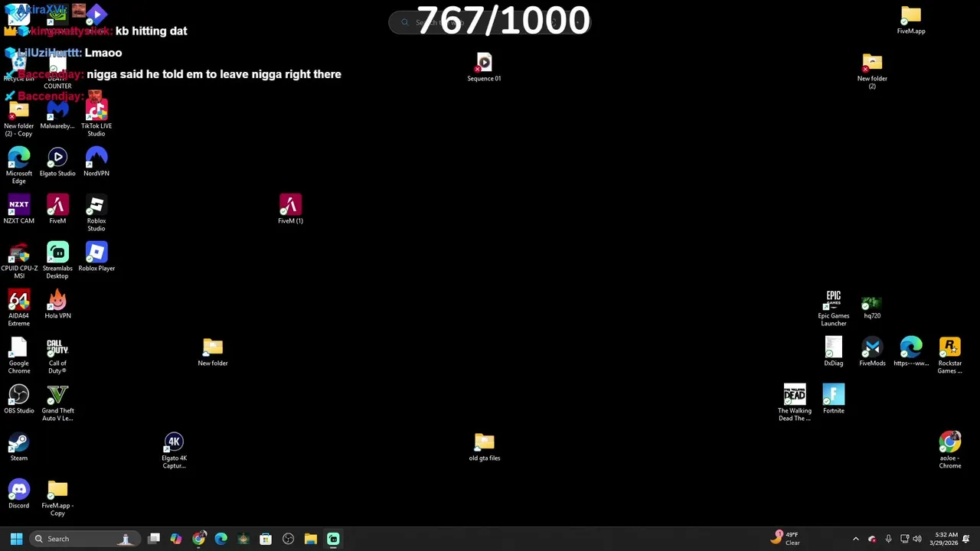Viewport: 980px width, 551px height.
Task: Select the FiveM (1) desktop icon
Action: click(290, 209)
